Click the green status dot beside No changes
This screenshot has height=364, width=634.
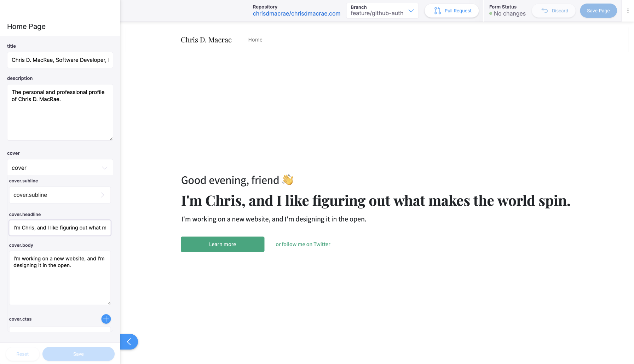click(x=490, y=13)
